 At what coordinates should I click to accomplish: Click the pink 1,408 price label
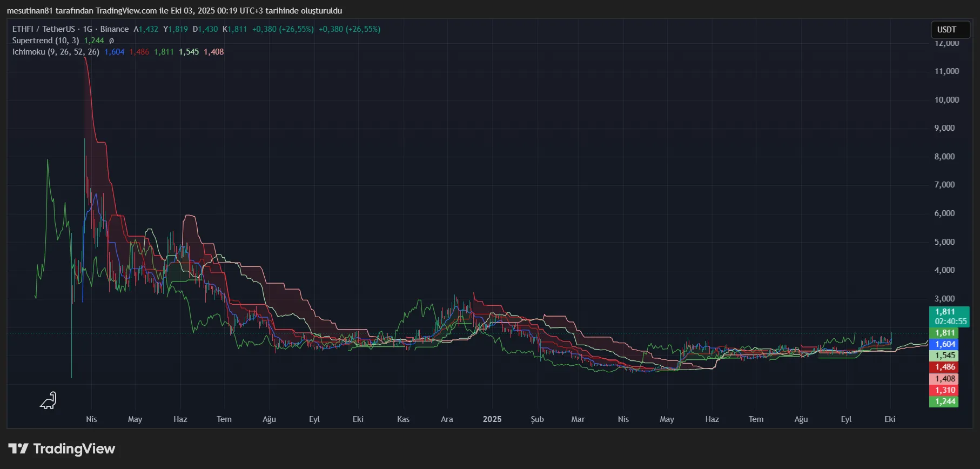pos(944,379)
